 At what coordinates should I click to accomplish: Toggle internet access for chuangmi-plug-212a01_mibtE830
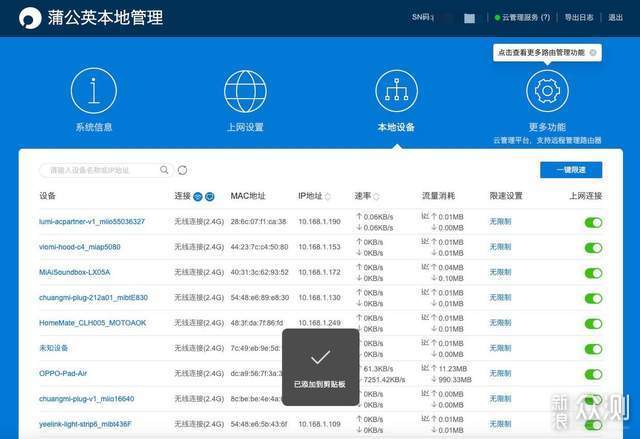[x=593, y=298]
